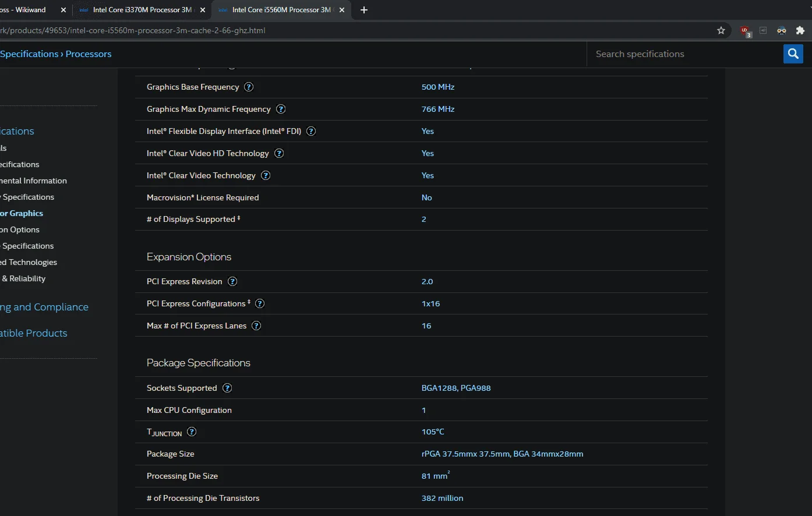The image size is (812, 516).
Task: Click the 766 MHz value
Action: 438,109
